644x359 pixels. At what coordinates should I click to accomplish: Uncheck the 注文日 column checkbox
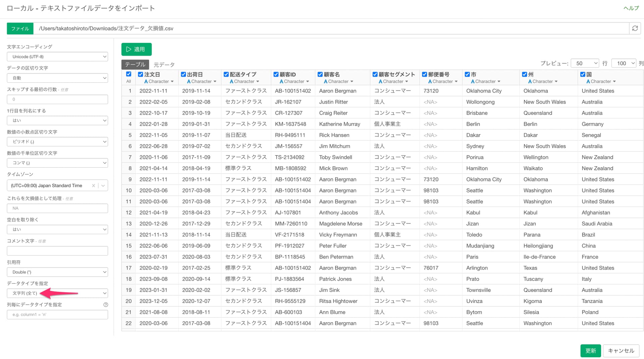pyautogui.click(x=141, y=74)
